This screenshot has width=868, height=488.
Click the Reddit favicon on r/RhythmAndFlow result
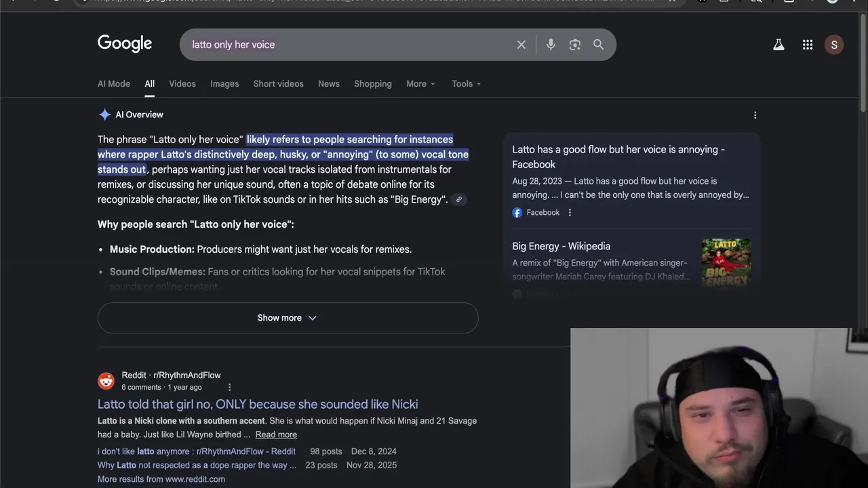(106, 381)
